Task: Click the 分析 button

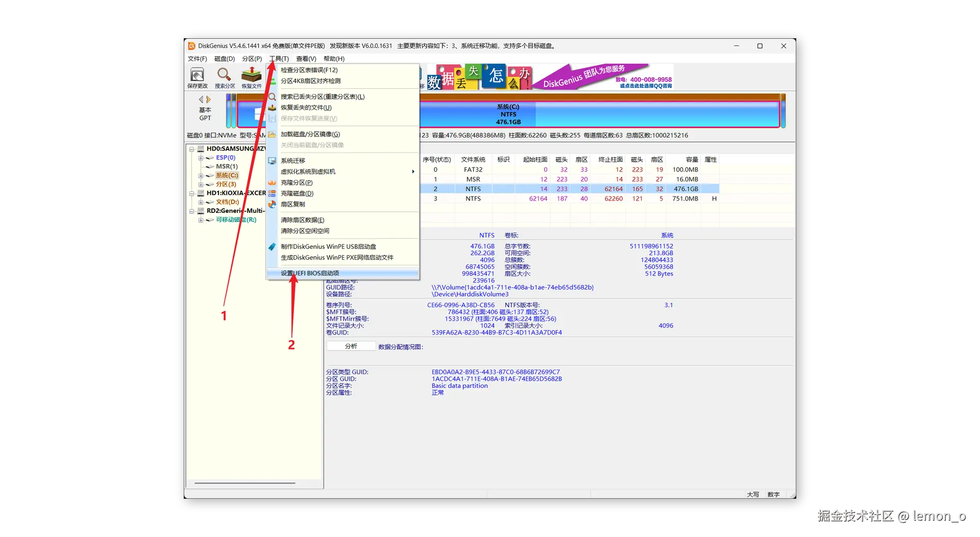Action: point(351,346)
